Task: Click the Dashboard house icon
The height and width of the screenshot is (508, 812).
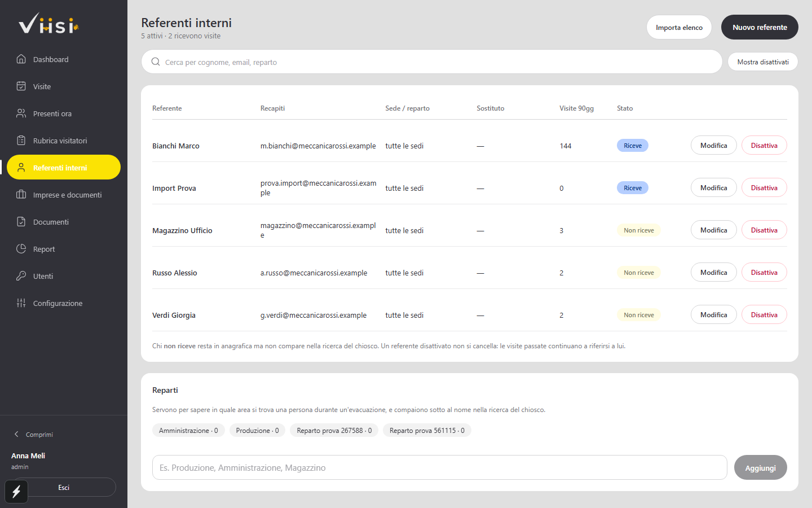Action: coord(21,59)
